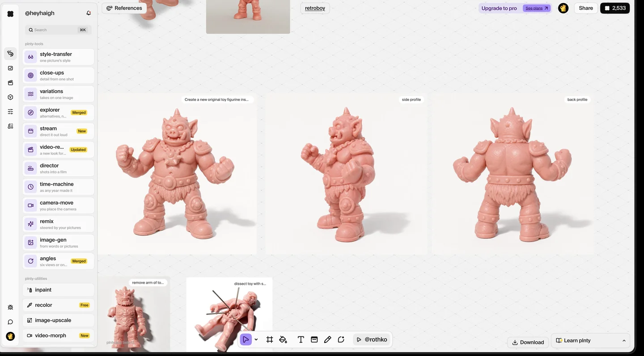Launch the variations tool

[x=59, y=94]
